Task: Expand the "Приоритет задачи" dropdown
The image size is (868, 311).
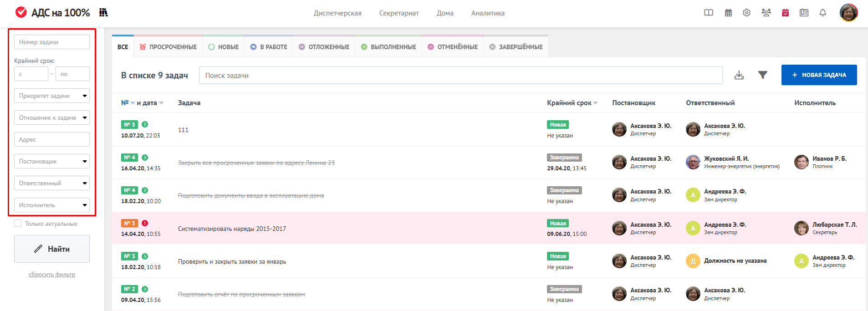Action: click(x=52, y=96)
